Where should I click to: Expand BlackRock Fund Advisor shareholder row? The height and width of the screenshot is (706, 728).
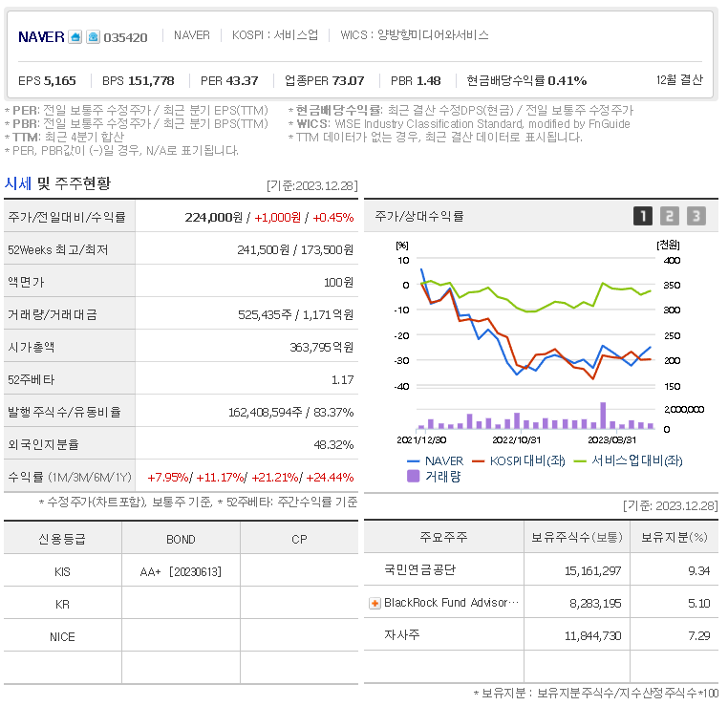pos(375,604)
